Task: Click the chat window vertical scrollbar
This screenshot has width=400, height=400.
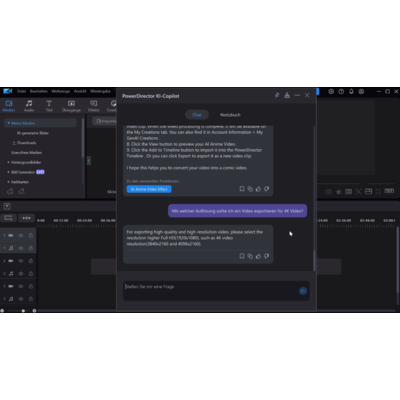Action: tap(314, 260)
